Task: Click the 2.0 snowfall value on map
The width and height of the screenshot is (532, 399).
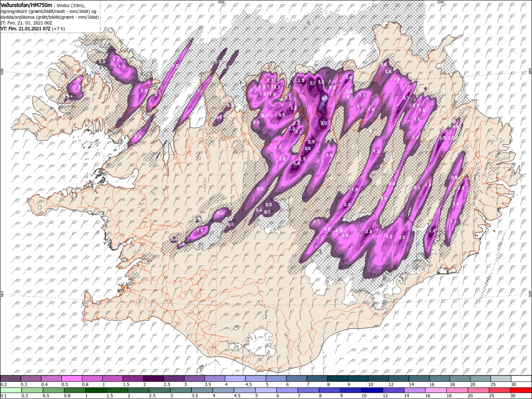Action: coord(402,237)
